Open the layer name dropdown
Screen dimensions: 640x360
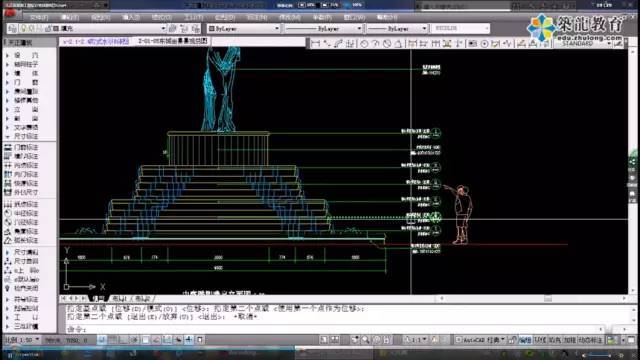(x=163, y=29)
